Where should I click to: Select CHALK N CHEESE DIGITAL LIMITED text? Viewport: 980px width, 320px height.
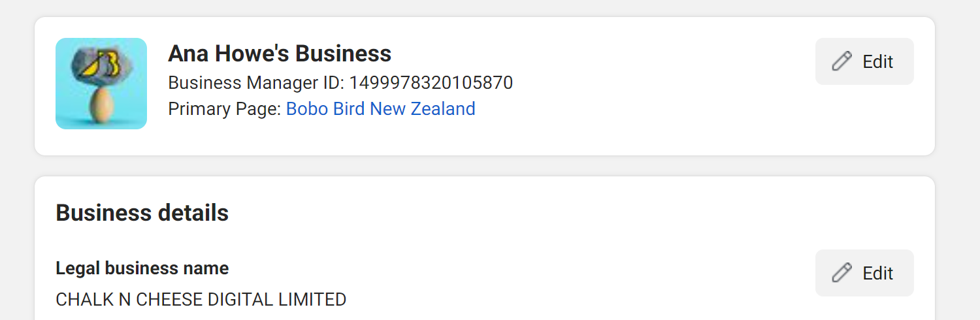point(201,300)
